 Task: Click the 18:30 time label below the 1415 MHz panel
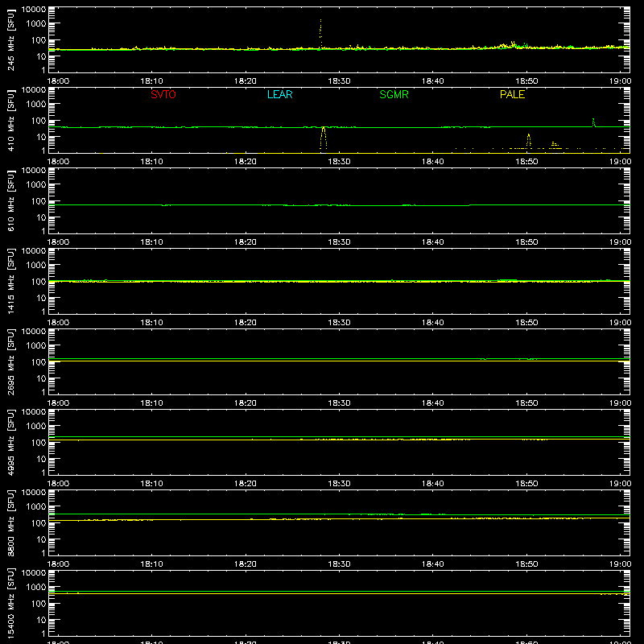339,323
